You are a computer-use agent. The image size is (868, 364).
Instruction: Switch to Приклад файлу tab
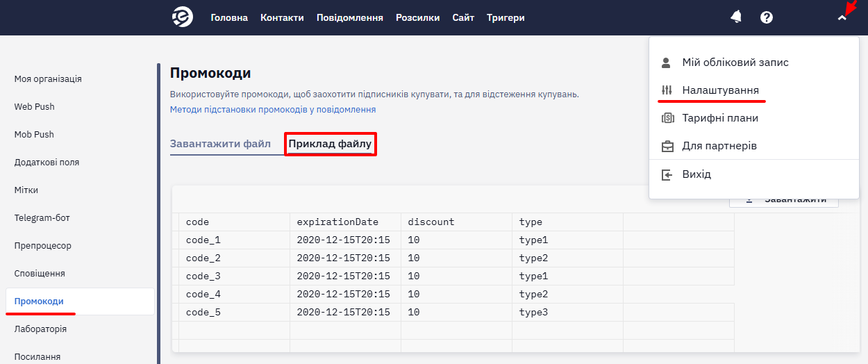331,144
